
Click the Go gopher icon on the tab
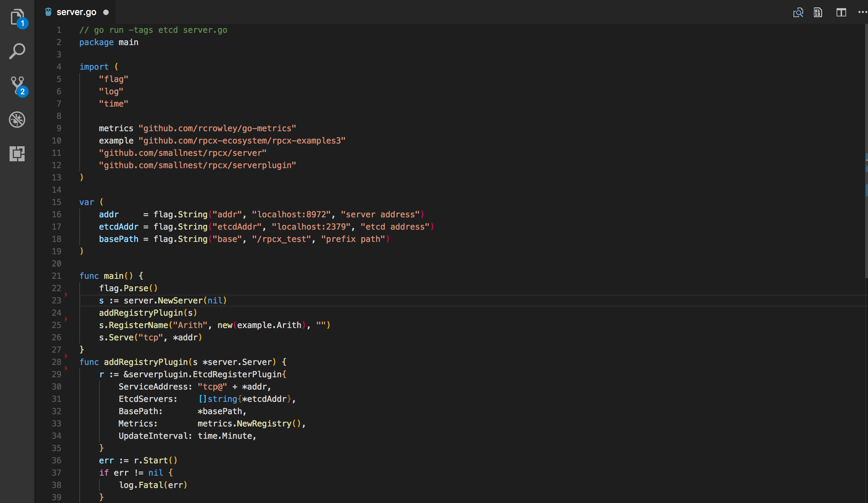[x=48, y=12]
